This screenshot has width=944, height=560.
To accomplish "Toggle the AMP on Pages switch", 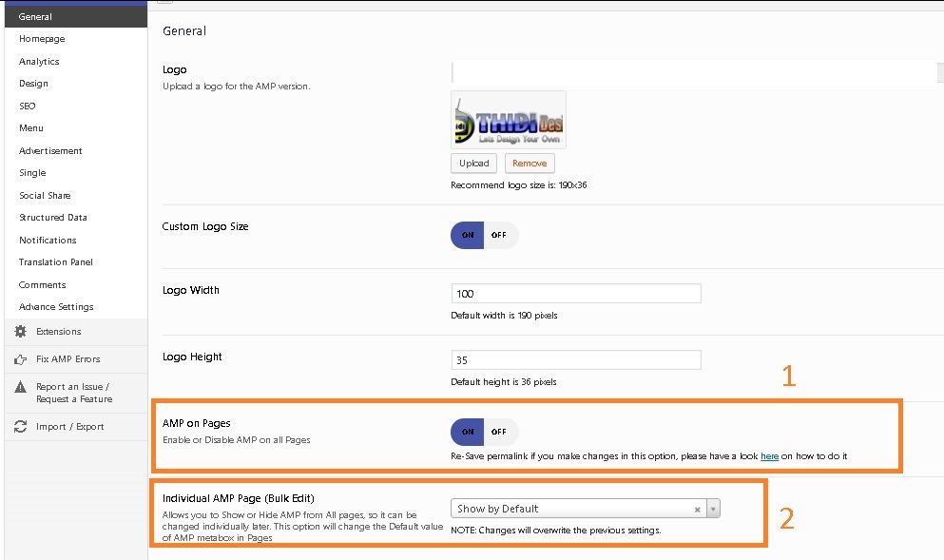I will (484, 432).
